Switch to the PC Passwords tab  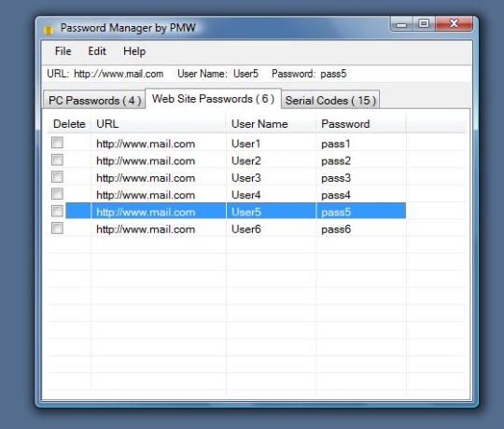[94, 100]
